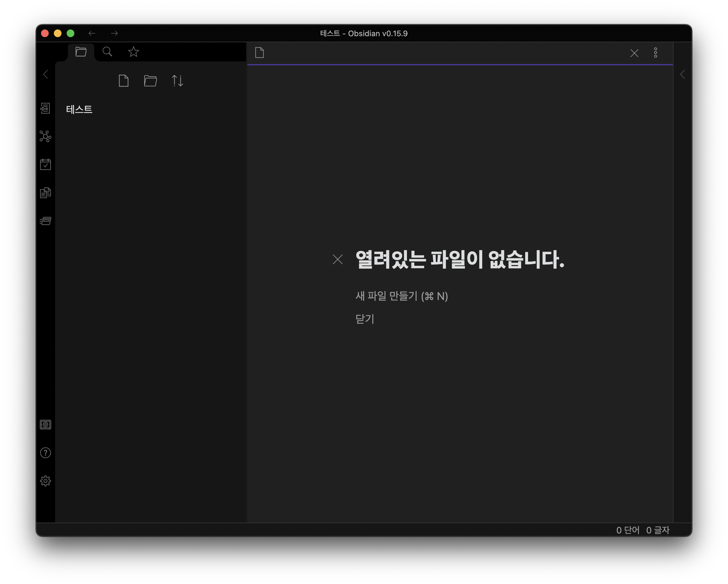Image resolution: width=728 pixels, height=584 pixels.
Task: Change the file sort order
Action: point(177,81)
